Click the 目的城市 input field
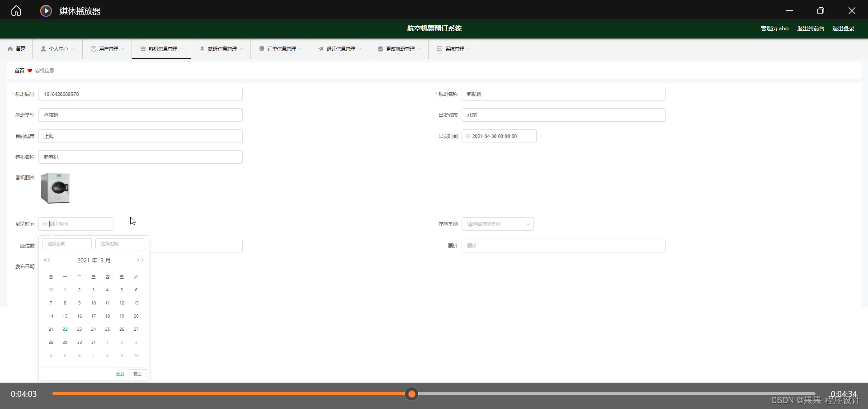Screen dimensions: 868x409 tap(141, 136)
